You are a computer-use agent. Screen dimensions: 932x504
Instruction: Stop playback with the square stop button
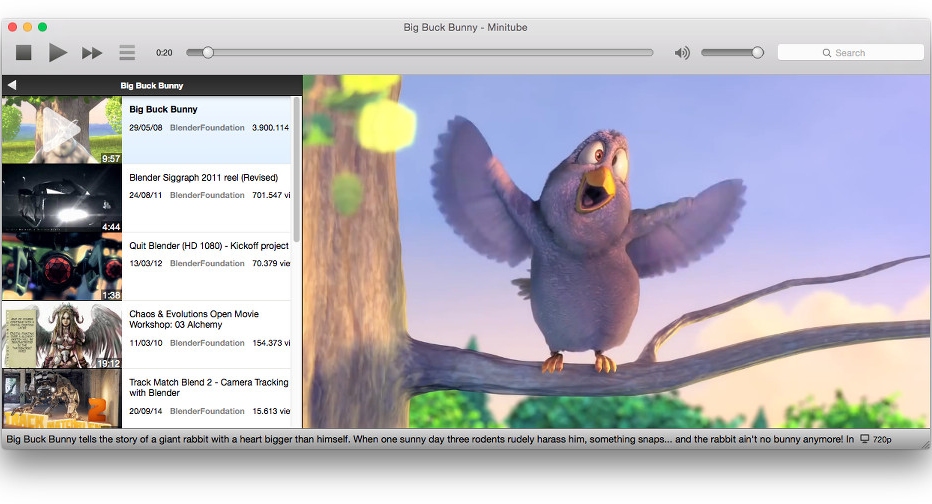[x=23, y=53]
